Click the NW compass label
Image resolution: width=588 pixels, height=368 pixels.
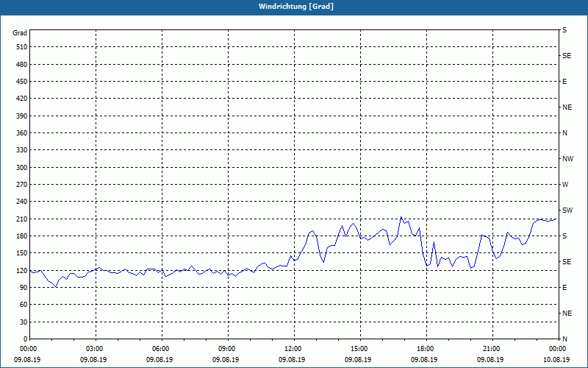click(567, 159)
